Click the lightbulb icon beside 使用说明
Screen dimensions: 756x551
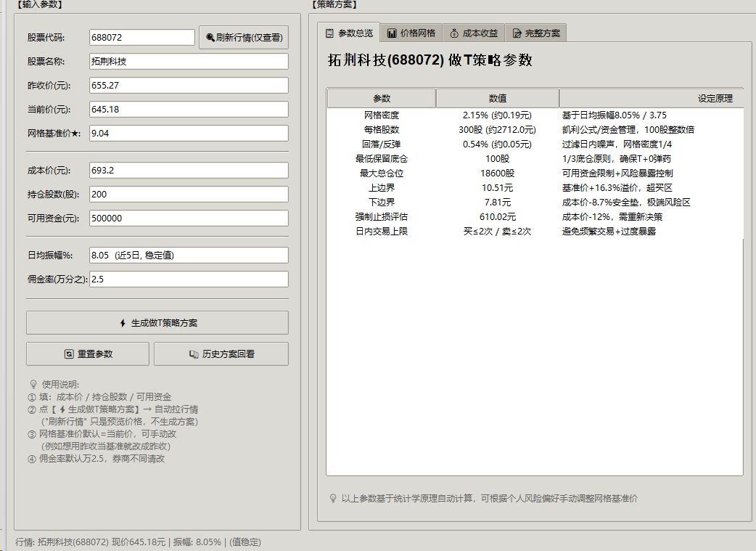coord(33,385)
